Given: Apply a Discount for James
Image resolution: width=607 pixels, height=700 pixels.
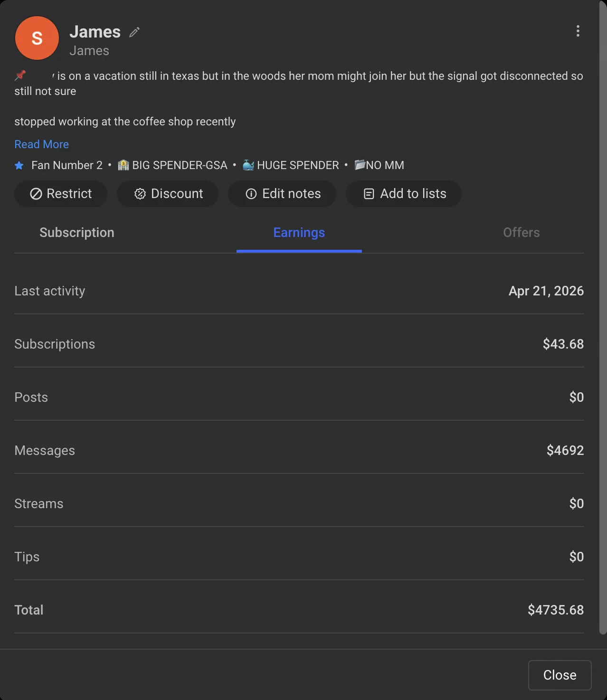Looking at the screenshot, I should [x=167, y=194].
